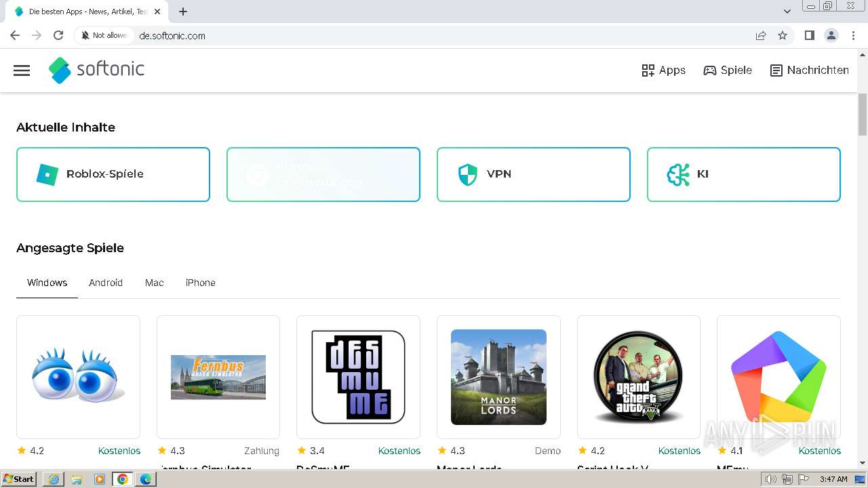
Task: Open the Chrome Erweiterungen card
Action: [x=323, y=174]
